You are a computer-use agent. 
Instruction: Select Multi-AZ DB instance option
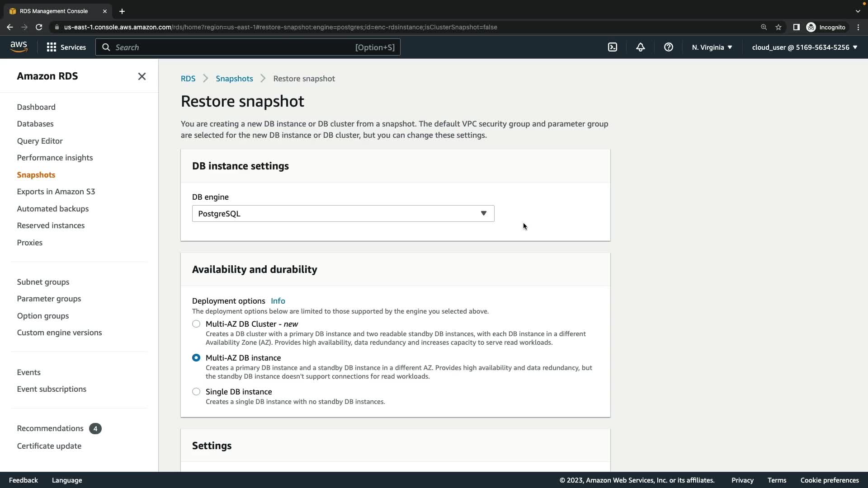[196, 358]
